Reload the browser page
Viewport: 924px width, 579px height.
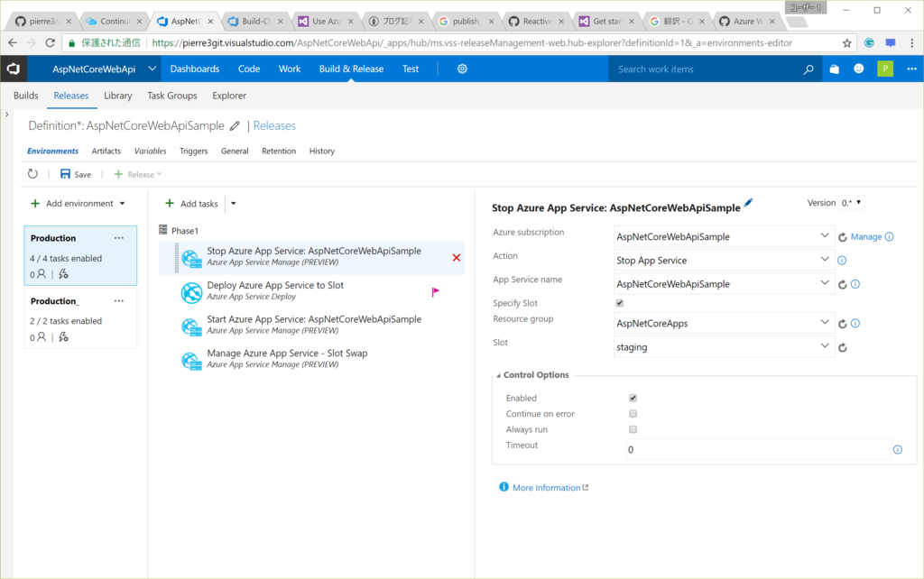[51, 42]
